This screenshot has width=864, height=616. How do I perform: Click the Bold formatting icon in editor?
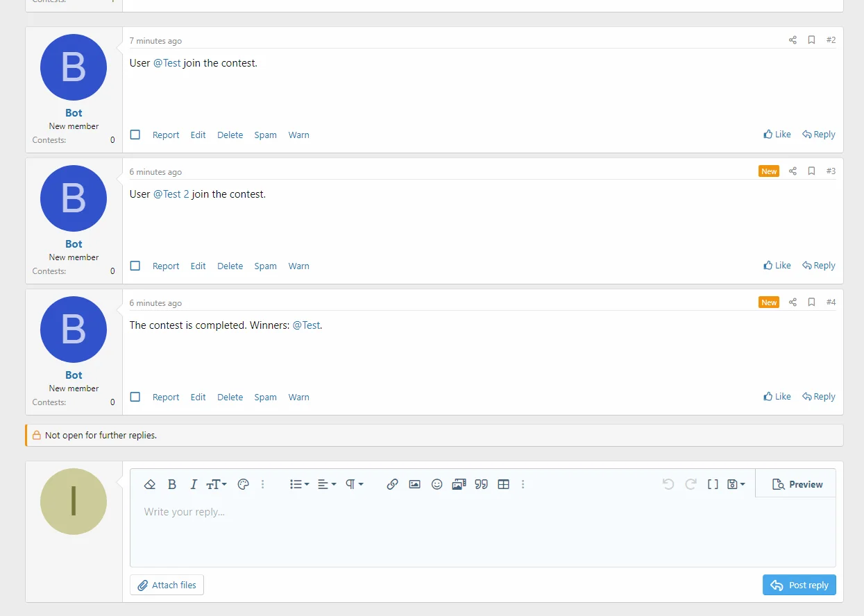(172, 484)
